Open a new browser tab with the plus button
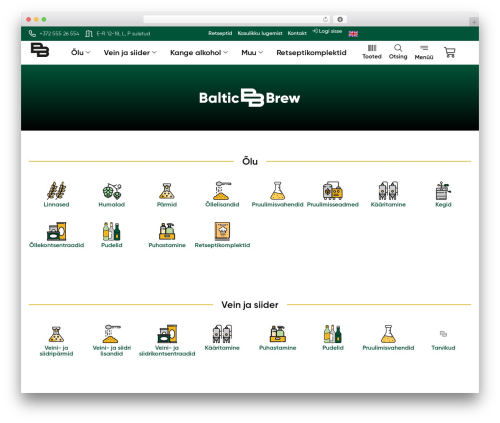This screenshot has height=423, width=500. click(474, 22)
